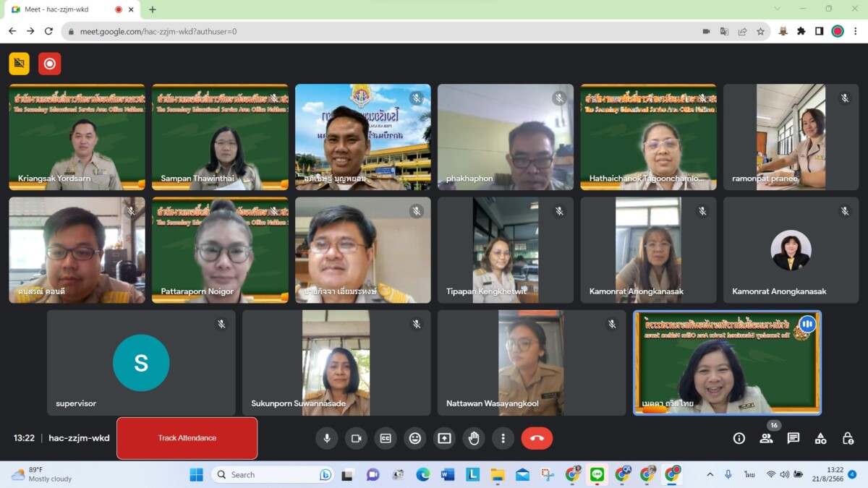Screen dimensions: 868x488
Task: Click the address bar with the meet.google.com URL
Action: (415, 31)
